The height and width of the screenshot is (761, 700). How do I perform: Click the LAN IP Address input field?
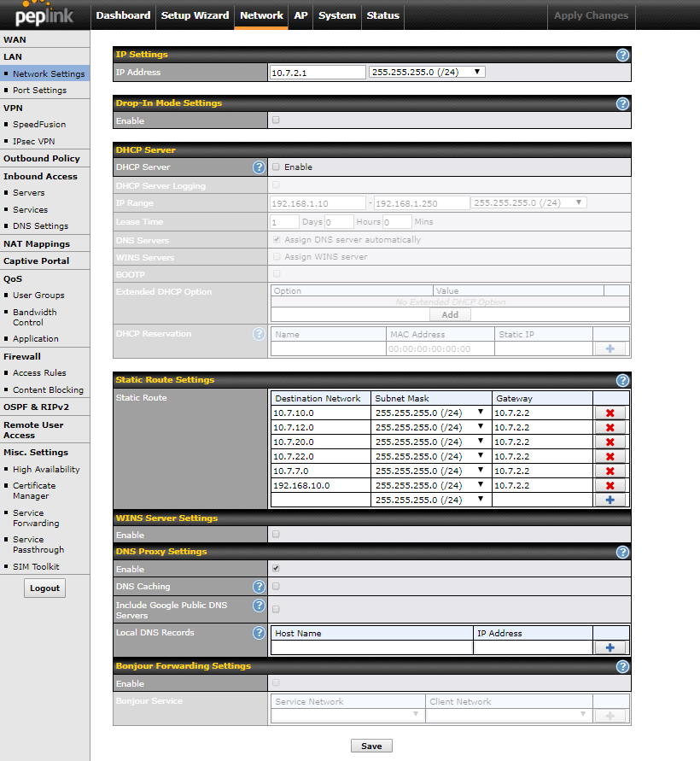[x=317, y=73]
